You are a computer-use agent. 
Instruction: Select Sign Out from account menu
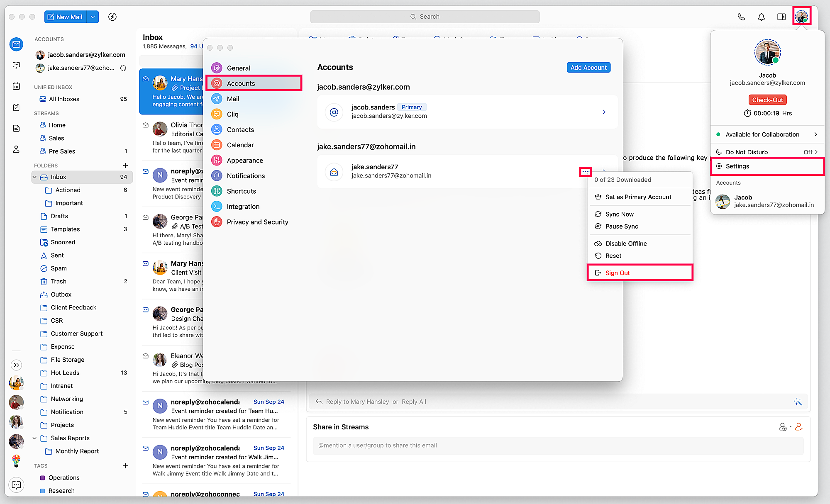coord(618,273)
